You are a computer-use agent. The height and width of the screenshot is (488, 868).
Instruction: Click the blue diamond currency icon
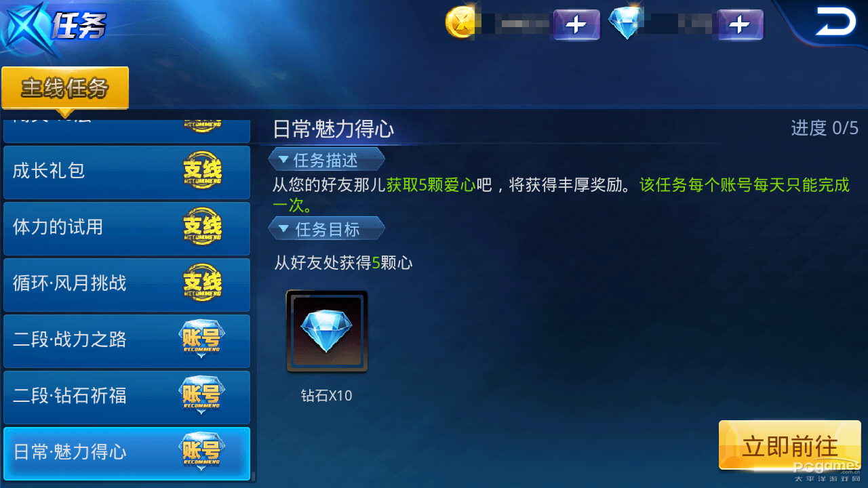click(625, 23)
